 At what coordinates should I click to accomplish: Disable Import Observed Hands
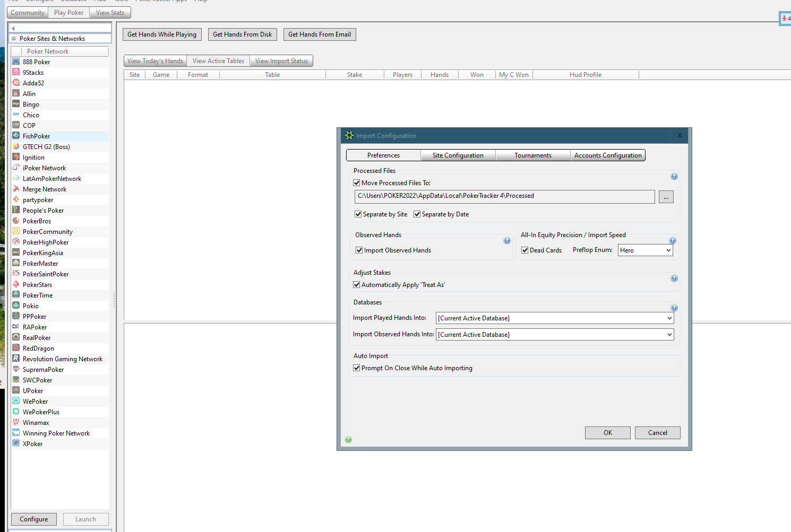click(359, 250)
